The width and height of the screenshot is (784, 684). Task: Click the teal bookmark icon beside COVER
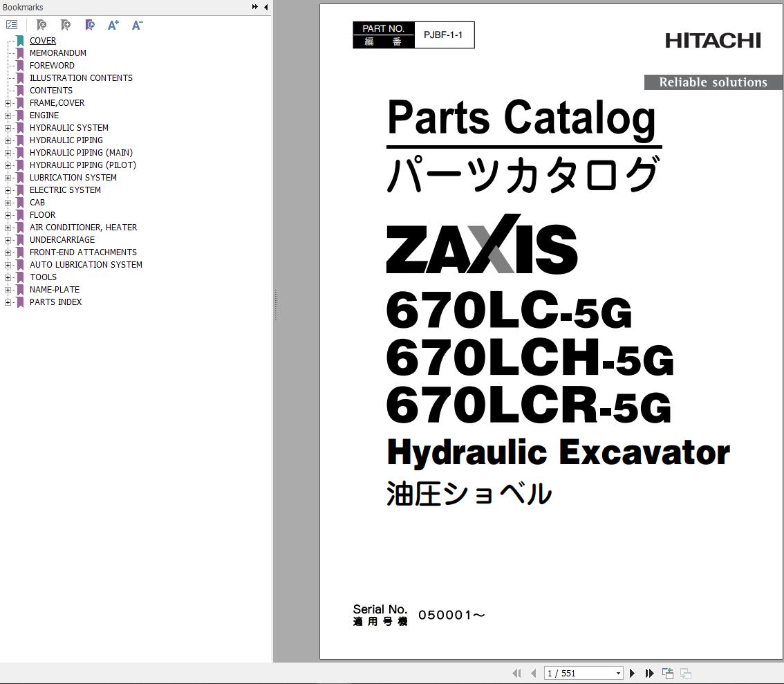pos(20,41)
